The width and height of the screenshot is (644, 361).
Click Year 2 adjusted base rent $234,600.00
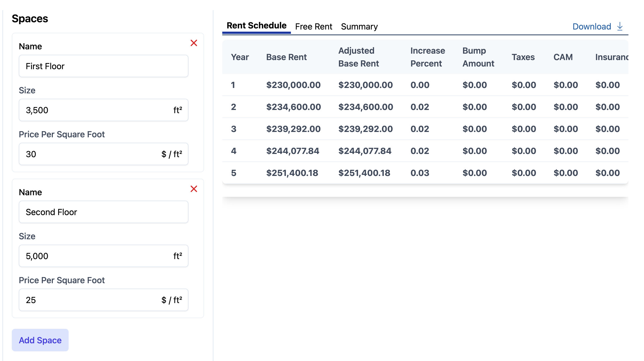[x=365, y=107]
